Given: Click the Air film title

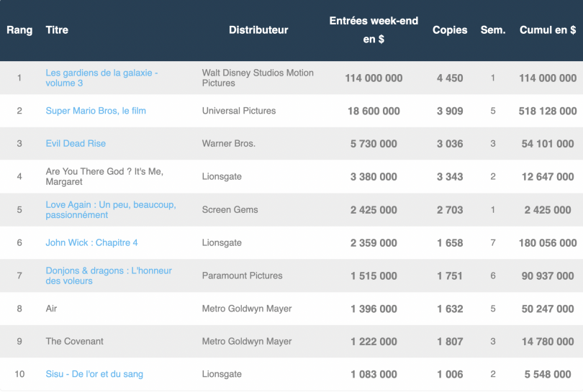Looking at the screenshot, I should [51, 309].
